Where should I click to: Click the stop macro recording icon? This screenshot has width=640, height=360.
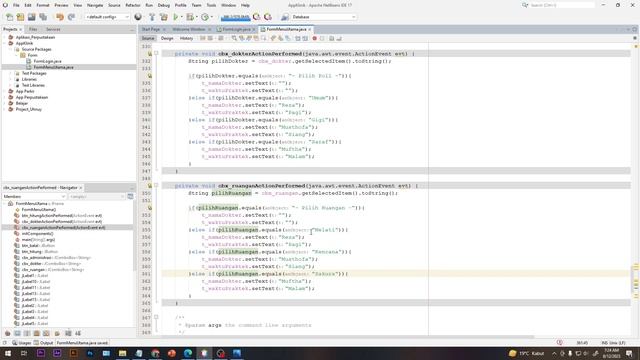[322, 38]
